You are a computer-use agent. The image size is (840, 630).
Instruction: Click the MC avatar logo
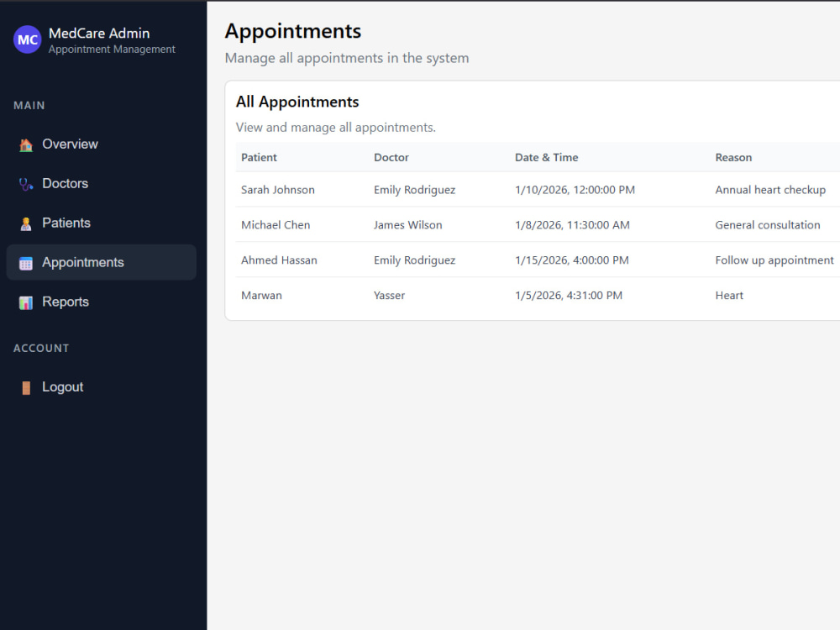pyautogui.click(x=28, y=39)
